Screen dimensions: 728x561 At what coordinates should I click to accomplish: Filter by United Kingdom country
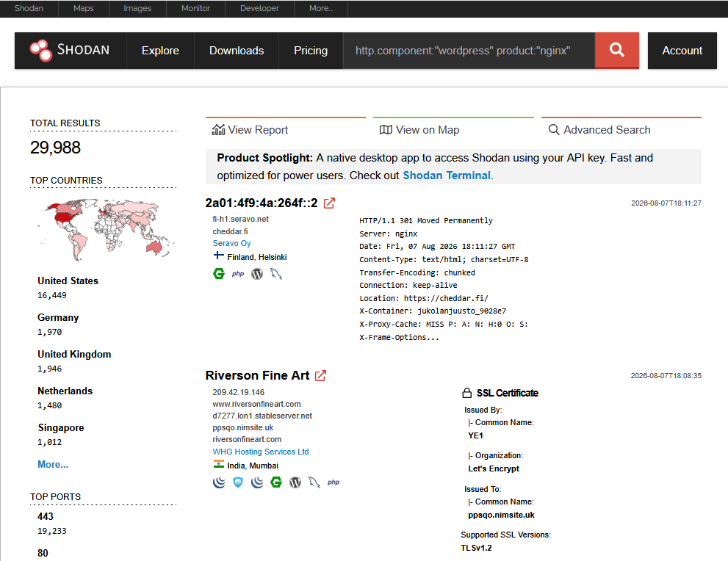coord(74,354)
